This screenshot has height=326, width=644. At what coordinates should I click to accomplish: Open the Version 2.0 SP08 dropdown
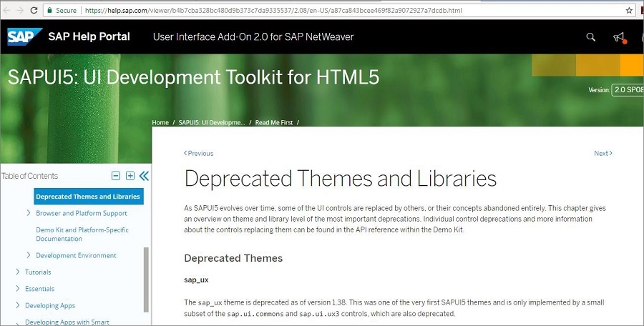628,89
